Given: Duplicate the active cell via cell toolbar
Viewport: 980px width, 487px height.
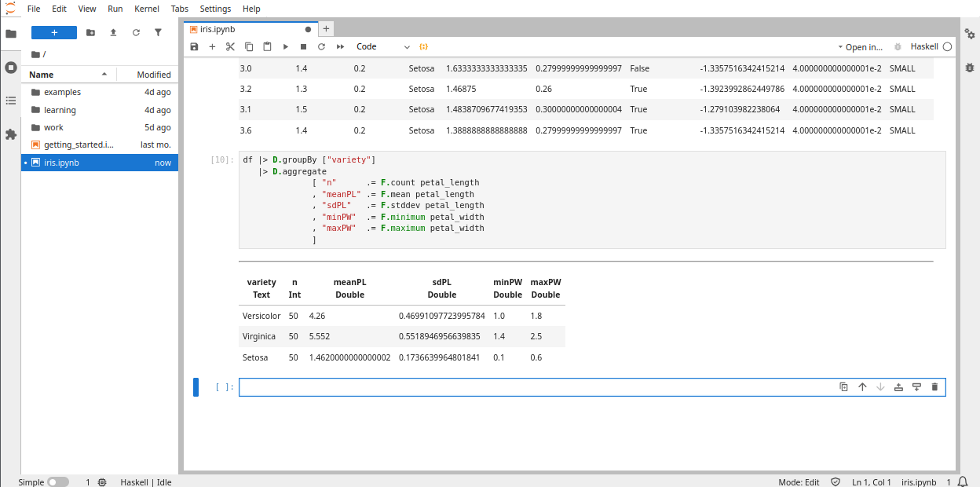Looking at the screenshot, I should pyautogui.click(x=844, y=387).
